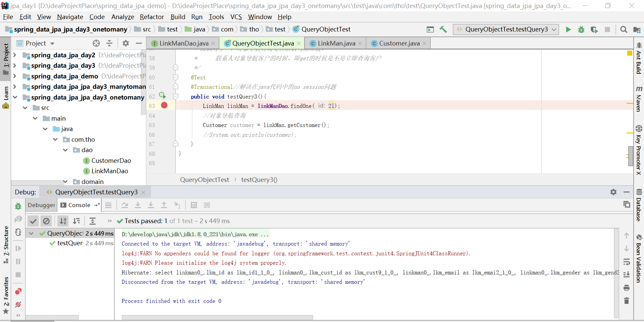Image resolution: width=644 pixels, height=322 pixels.
Task: Toggle scroll to end of console
Action: pyautogui.click(x=627, y=275)
